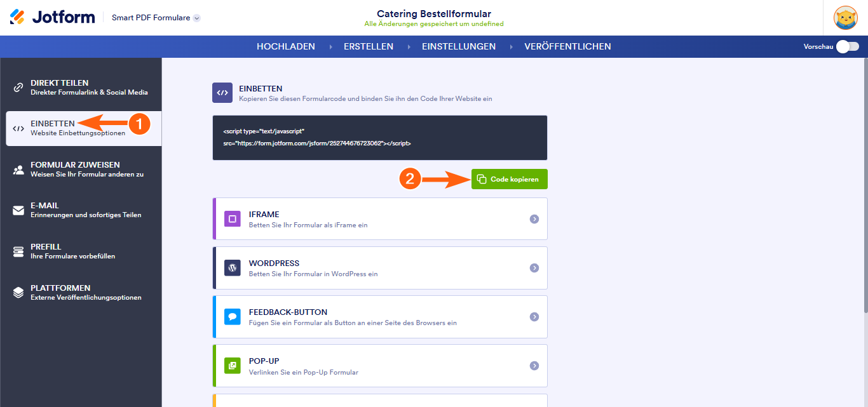The image size is (868, 407).
Task: Switch to the EINSTELLUNGEN tab
Action: (x=458, y=46)
